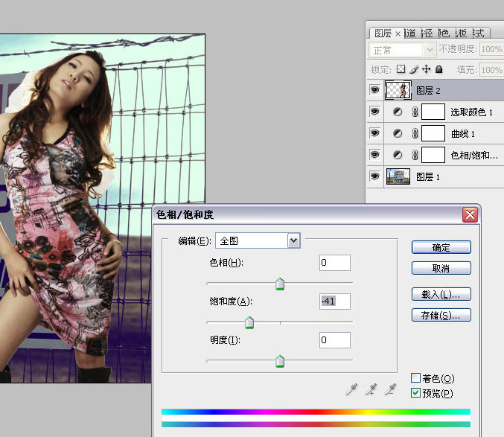Image resolution: width=504 pixels, height=437 pixels.
Task: Click the lock position move icon
Action: (427, 69)
